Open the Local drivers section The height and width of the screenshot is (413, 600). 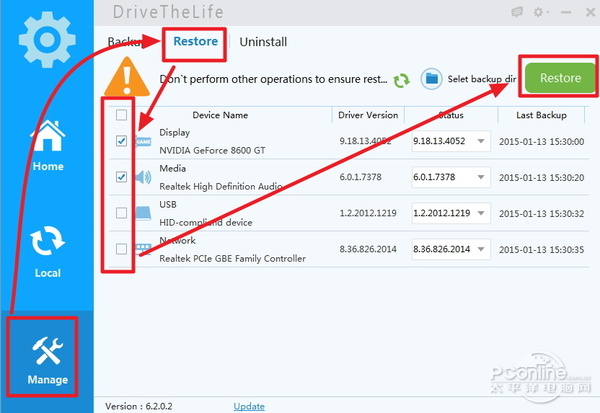click(47, 252)
